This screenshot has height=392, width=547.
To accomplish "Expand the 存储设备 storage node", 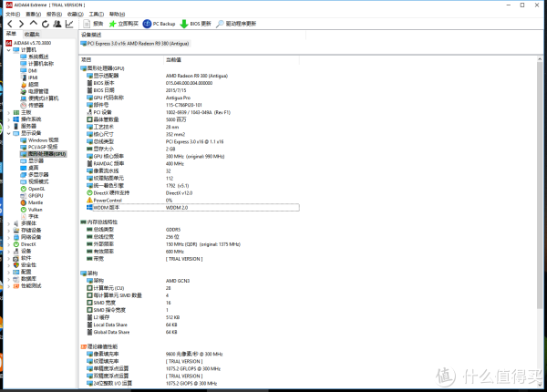I will point(9,230).
